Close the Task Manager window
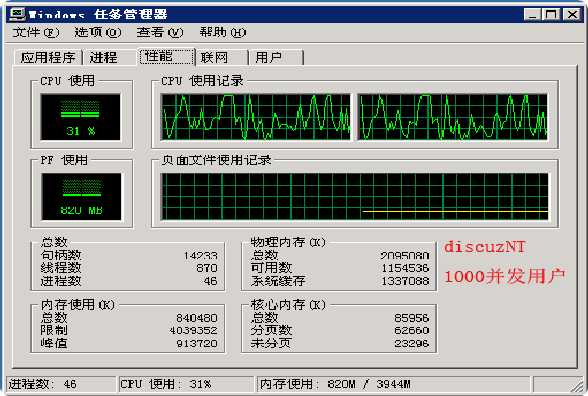588x396 pixels. click(x=572, y=14)
